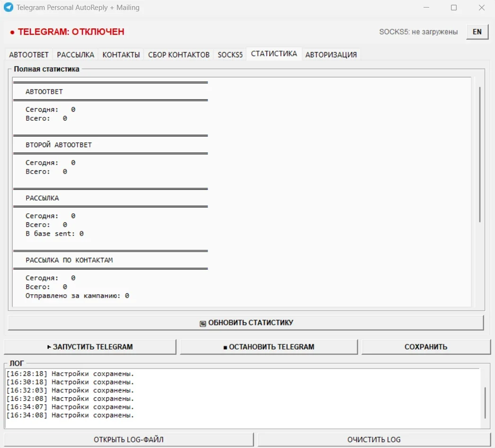Click the log entry at 16:34:08
Screen dimensions: 495x448
[70, 415]
